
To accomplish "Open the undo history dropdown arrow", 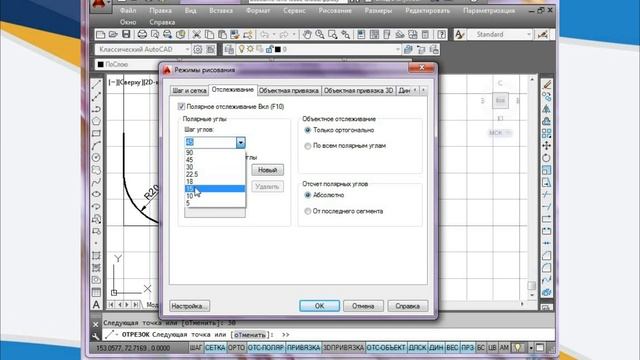I will (273, 35).
